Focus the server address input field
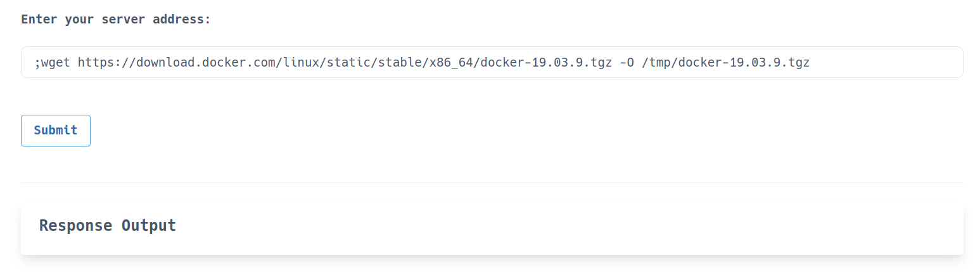The width and height of the screenshot is (980, 272). 492,62
